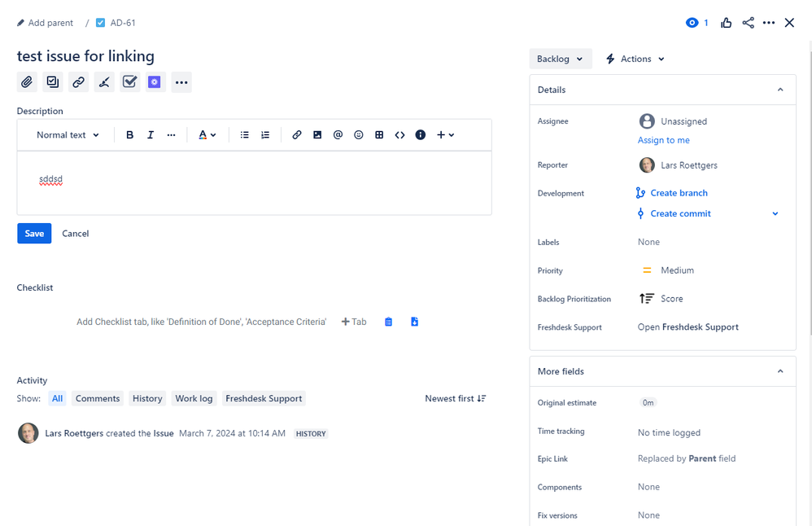Viewport: 812px width, 526px height.
Task: Insert an image in description
Action: [317, 134]
